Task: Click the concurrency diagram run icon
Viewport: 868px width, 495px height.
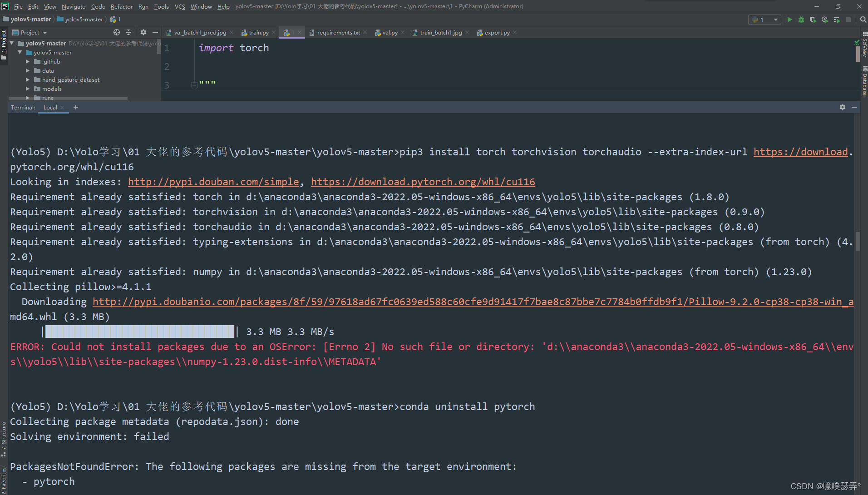Action: 837,20
